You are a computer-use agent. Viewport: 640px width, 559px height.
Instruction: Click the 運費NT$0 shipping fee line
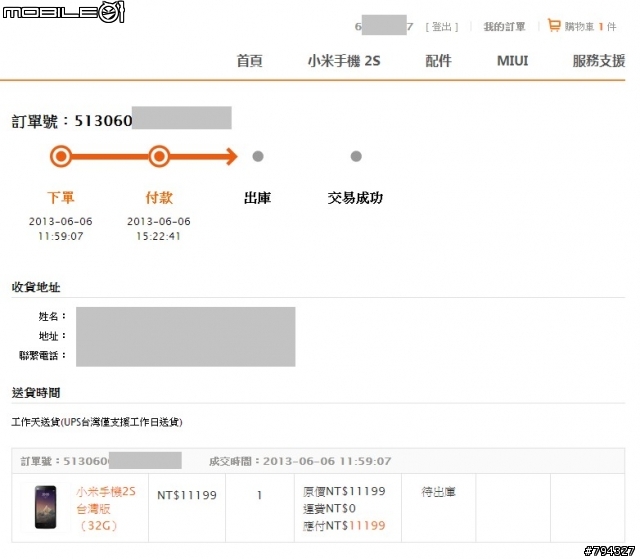pos(329,508)
